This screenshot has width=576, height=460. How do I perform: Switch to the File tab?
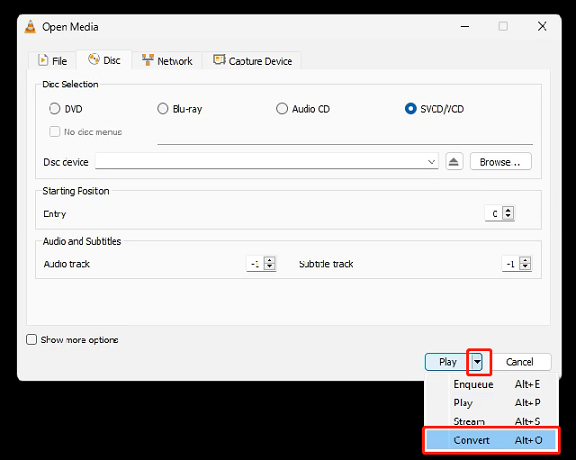(53, 60)
